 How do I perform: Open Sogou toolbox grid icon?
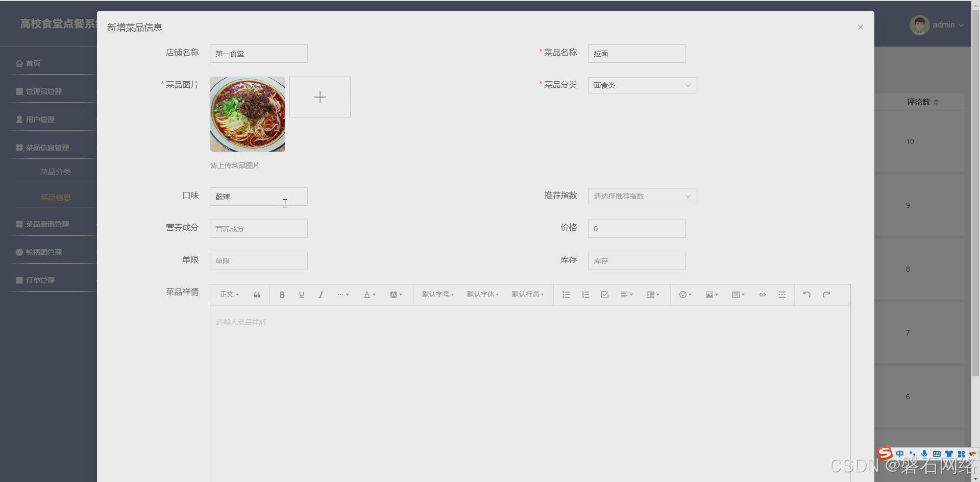tap(961, 454)
